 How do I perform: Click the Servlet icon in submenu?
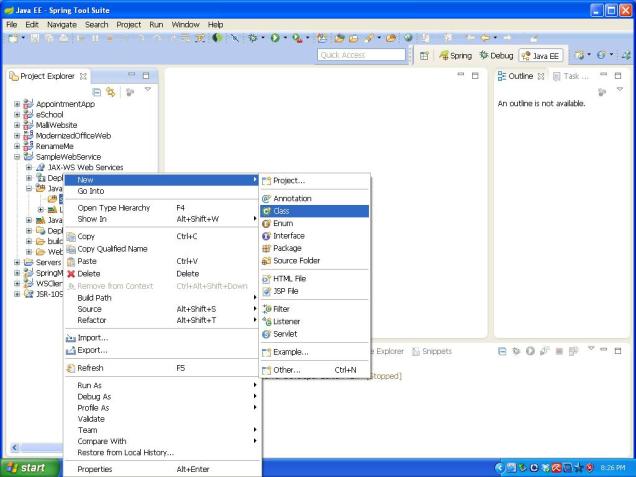[x=266, y=333]
